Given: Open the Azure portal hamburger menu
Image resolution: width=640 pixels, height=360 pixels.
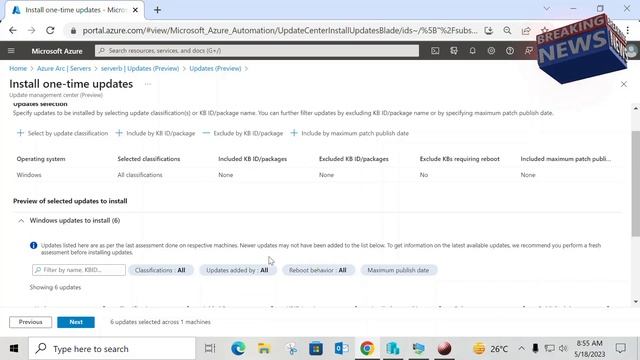Looking at the screenshot, I should 11,51.
